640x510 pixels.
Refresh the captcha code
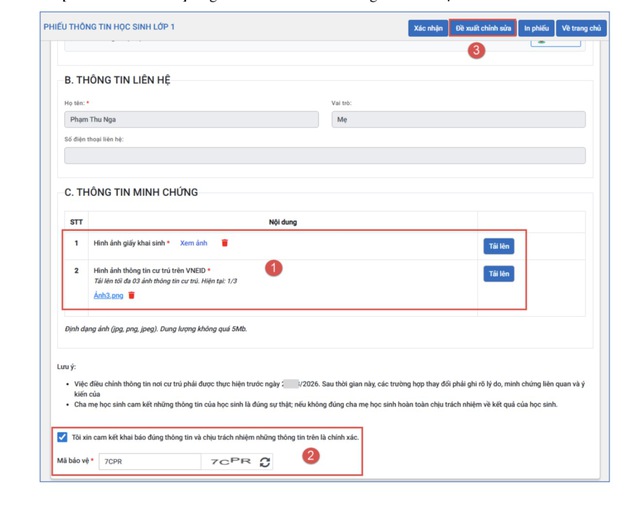tap(264, 462)
